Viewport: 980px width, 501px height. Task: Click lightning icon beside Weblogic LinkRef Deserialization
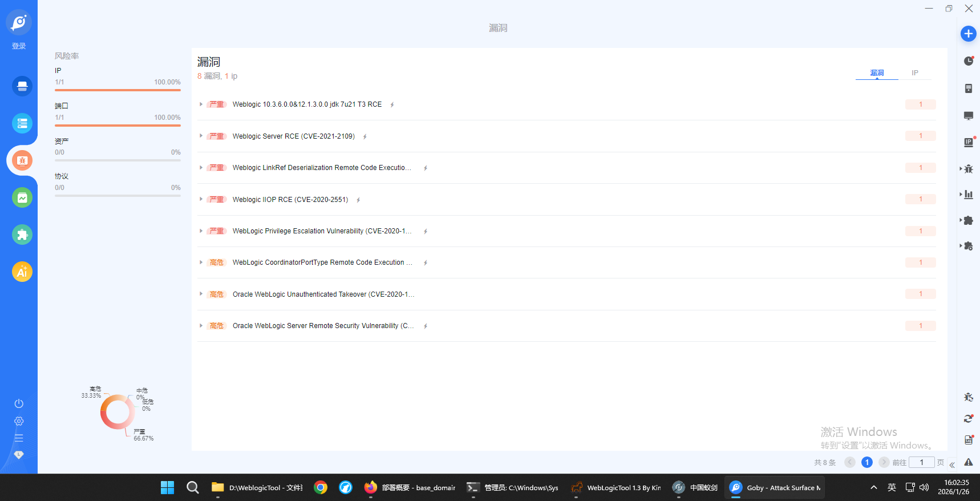coord(426,168)
